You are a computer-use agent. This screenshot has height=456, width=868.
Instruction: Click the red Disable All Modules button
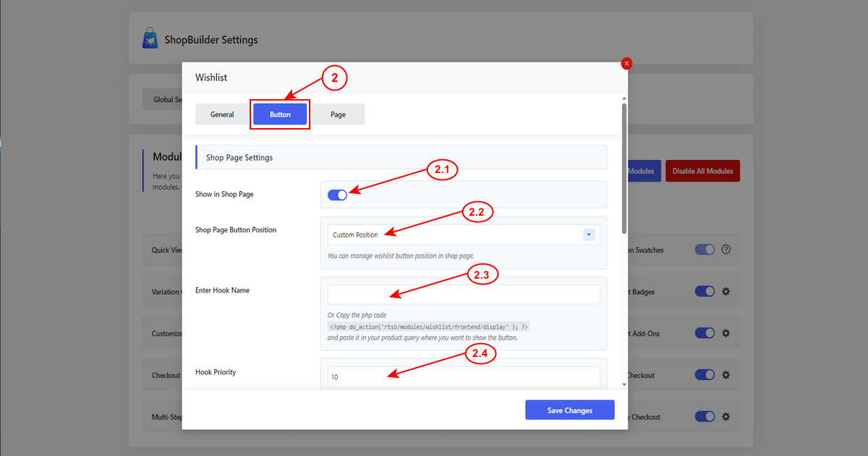[x=702, y=171]
